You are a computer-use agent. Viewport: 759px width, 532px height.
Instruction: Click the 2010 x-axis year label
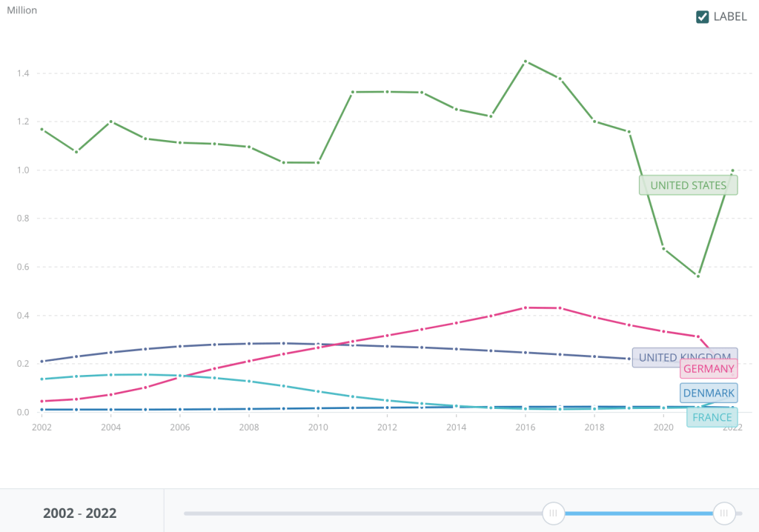point(318,428)
